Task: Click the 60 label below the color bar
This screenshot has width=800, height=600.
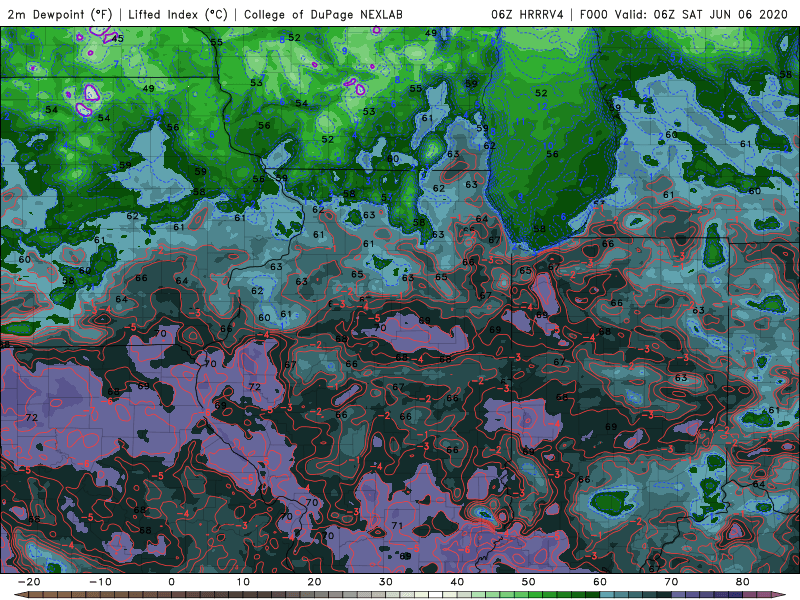Action: pyautogui.click(x=600, y=582)
